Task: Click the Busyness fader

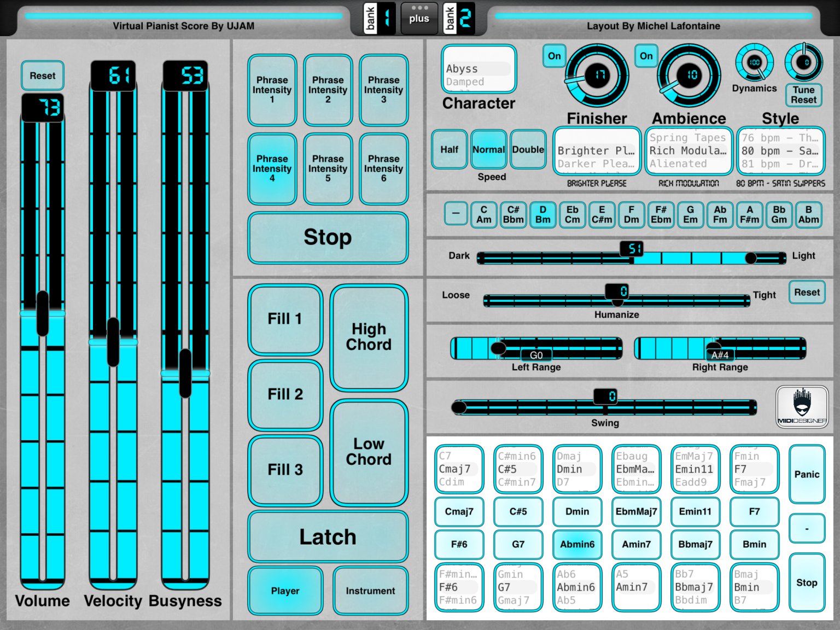Action: (x=185, y=332)
